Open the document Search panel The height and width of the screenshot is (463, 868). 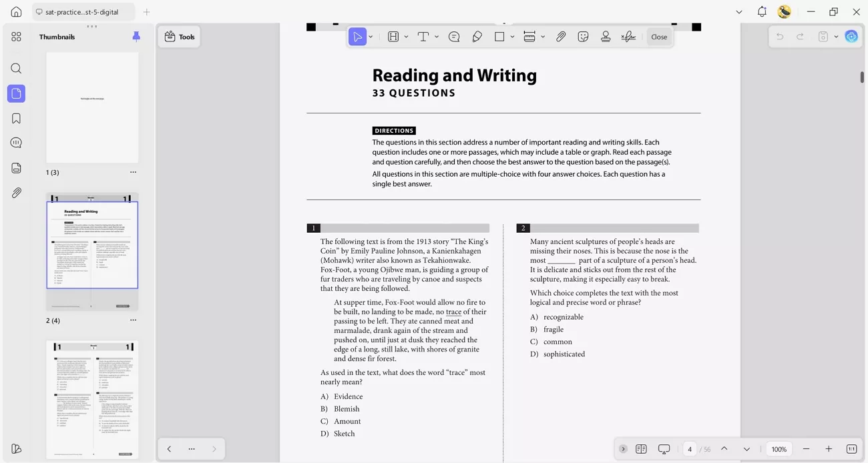click(x=16, y=68)
